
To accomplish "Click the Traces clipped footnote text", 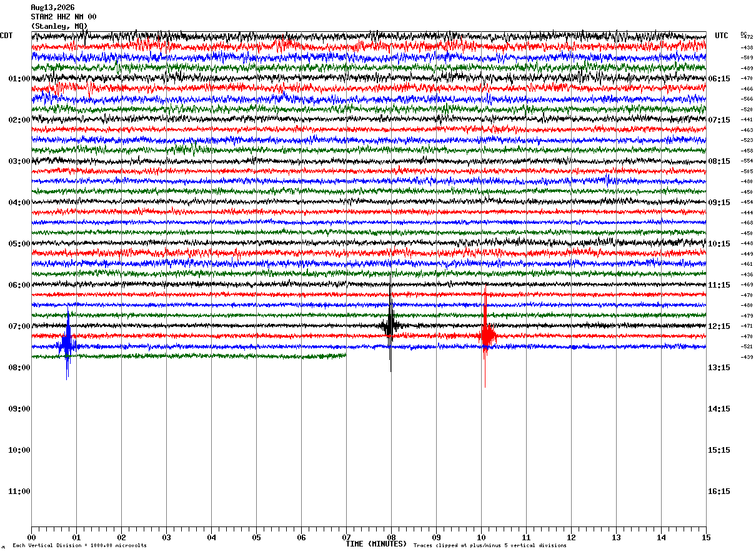I will pyautogui.click(x=490, y=546).
